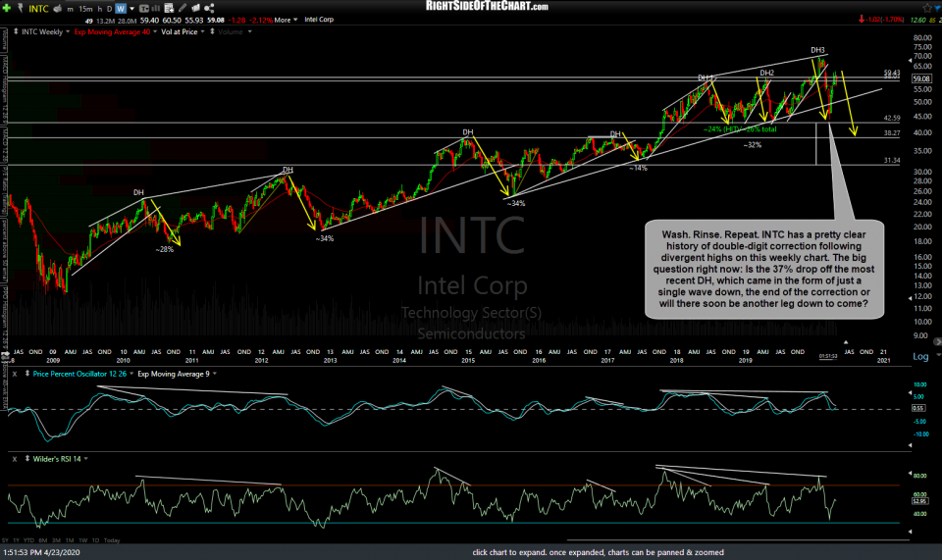Click the 'click chart to expand' caption
The height and width of the screenshot is (560, 942).
click(x=598, y=552)
